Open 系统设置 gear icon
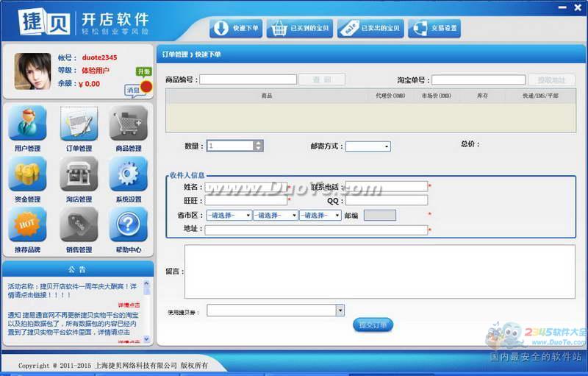588x376 pixels. point(129,174)
